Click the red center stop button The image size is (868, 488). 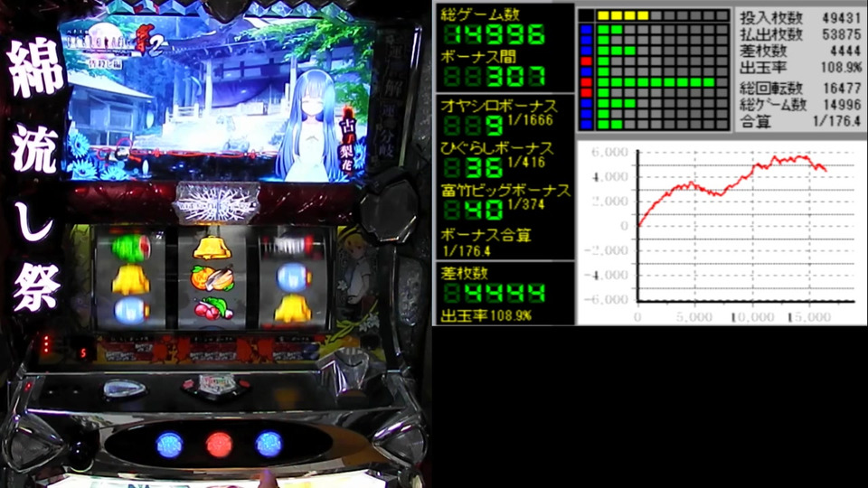pyautogui.click(x=219, y=445)
